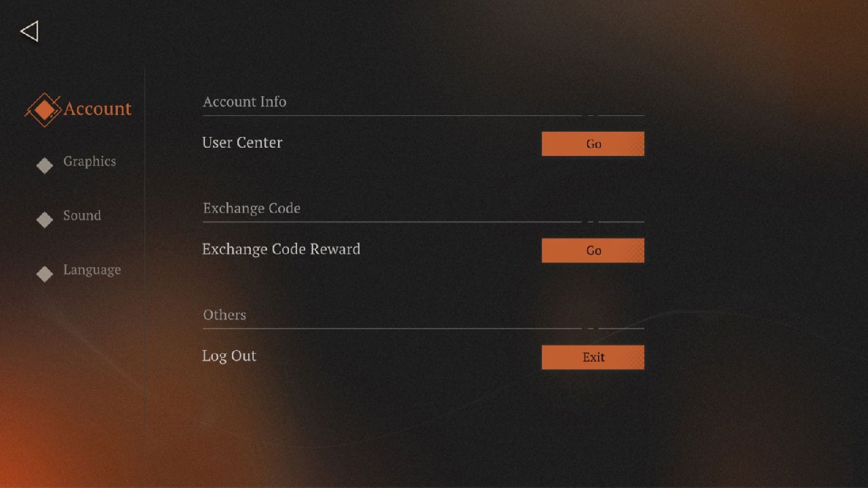Click the diamond icon next to Language
This screenshot has width=868, height=488.
[44, 273]
